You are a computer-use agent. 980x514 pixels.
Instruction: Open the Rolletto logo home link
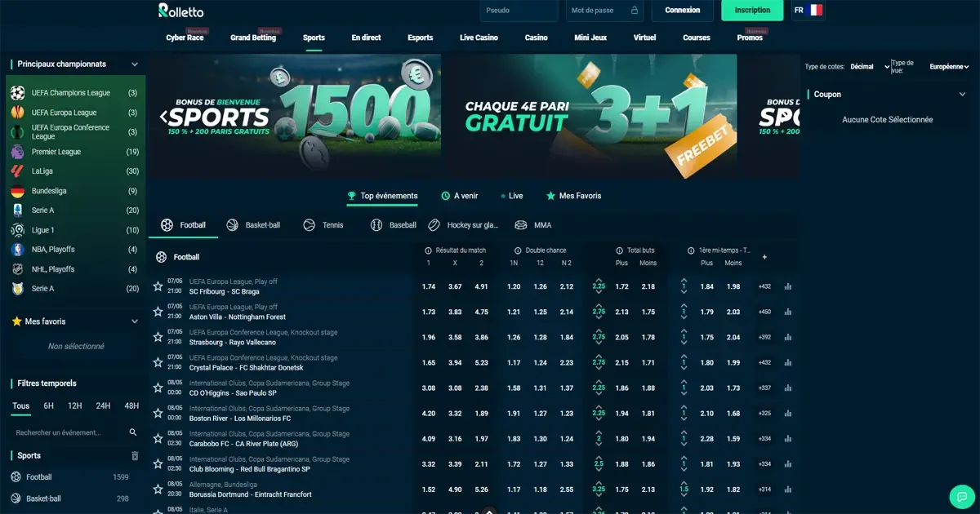point(181,11)
